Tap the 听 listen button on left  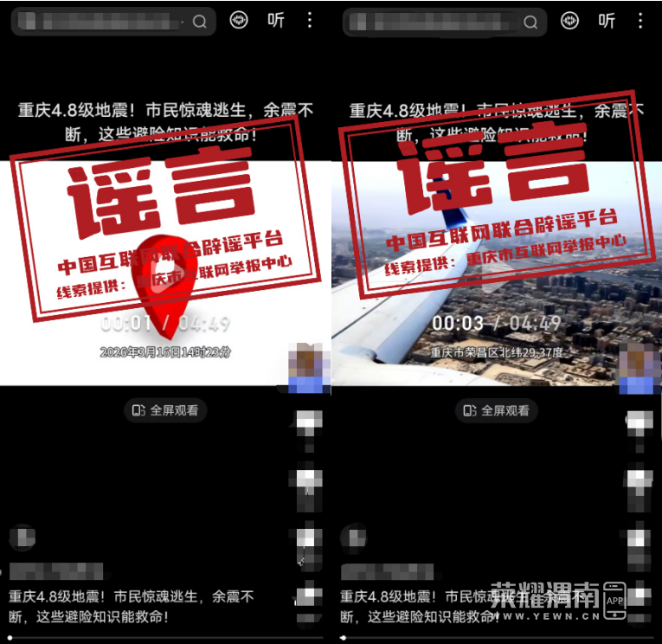click(x=275, y=21)
